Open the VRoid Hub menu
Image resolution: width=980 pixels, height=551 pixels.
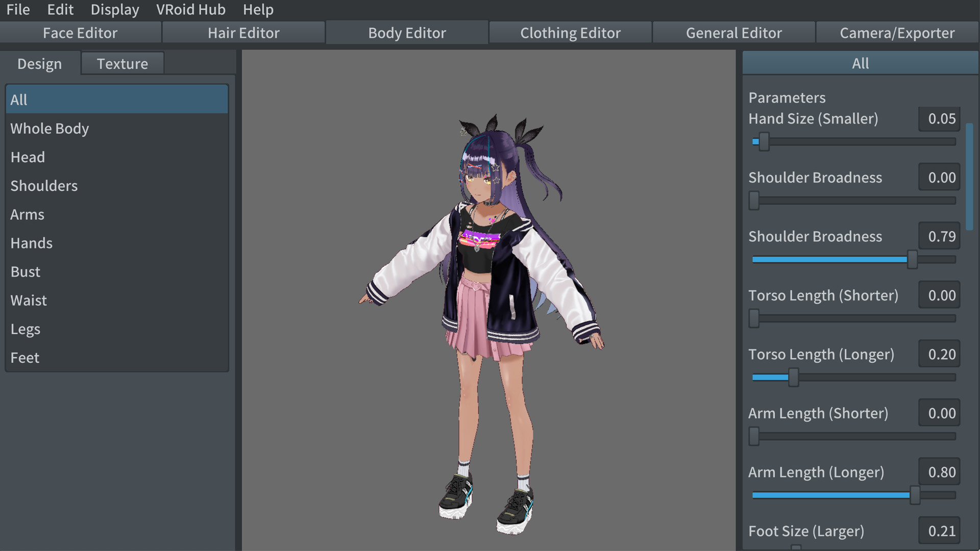click(x=191, y=9)
